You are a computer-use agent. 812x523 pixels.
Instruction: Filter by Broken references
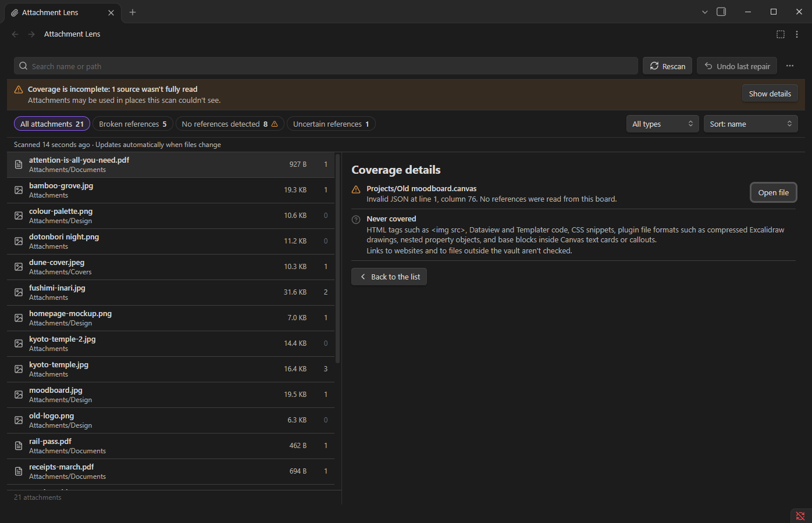point(133,124)
